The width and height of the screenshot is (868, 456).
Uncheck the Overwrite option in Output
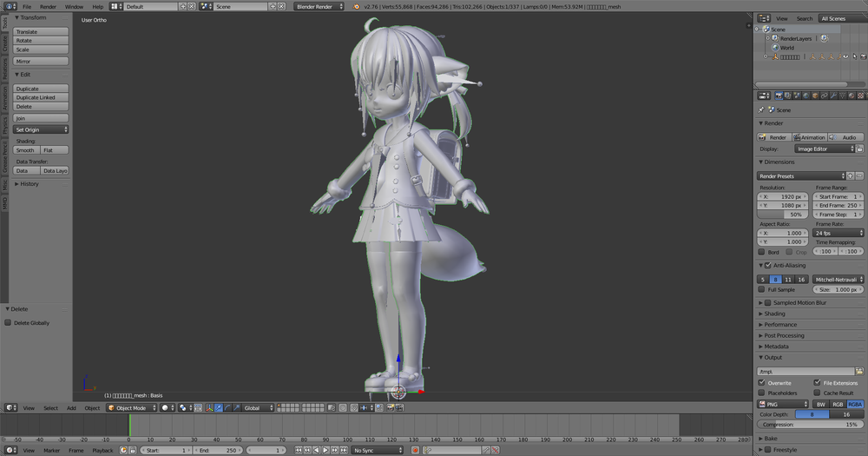pos(762,383)
